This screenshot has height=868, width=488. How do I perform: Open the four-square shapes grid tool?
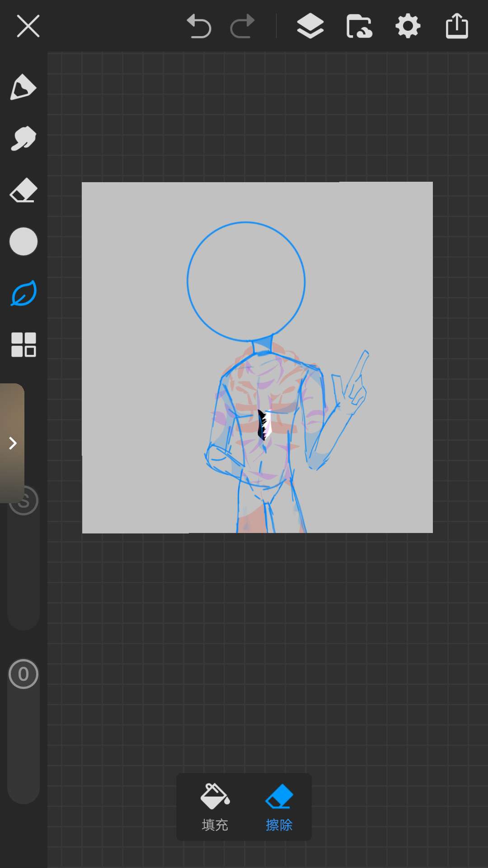[23, 345]
